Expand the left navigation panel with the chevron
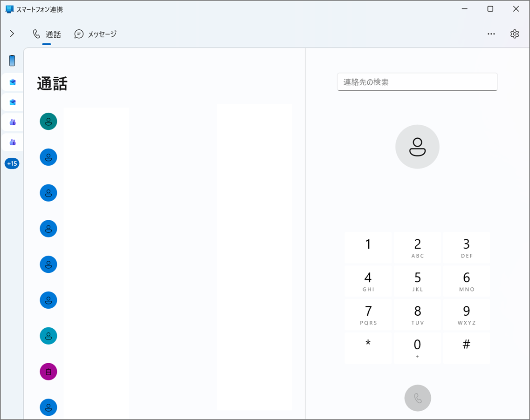 [12, 34]
